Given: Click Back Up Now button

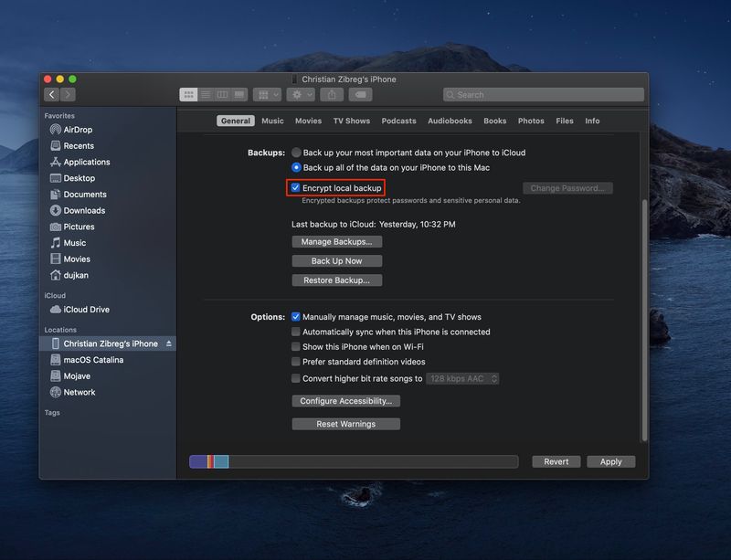Looking at the screenshot, I should coord(336,261).
